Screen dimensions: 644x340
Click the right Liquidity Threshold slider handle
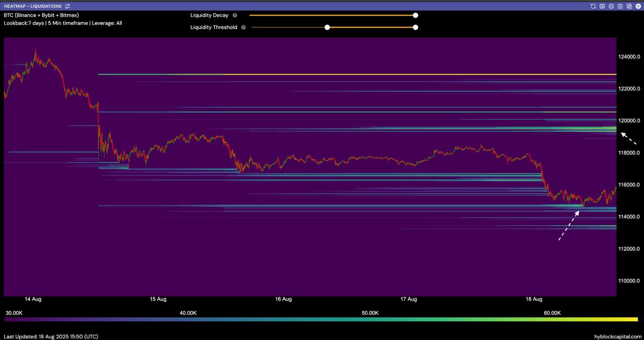[416, 27]
